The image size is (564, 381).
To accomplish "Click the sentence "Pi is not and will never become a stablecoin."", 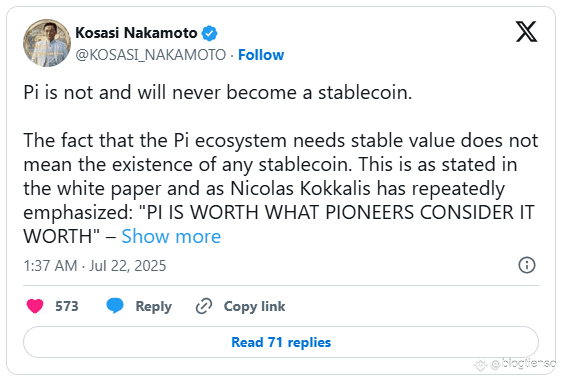I will point(218,92).
